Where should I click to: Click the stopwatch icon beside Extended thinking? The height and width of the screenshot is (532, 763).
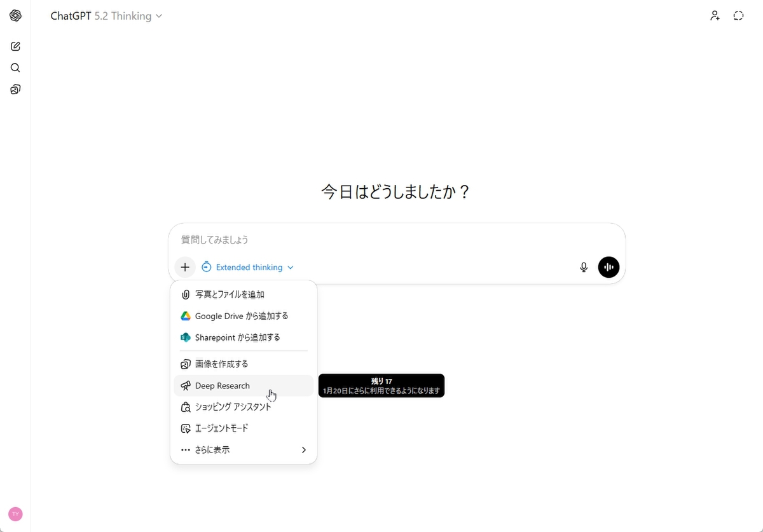[x=206, y=268]
